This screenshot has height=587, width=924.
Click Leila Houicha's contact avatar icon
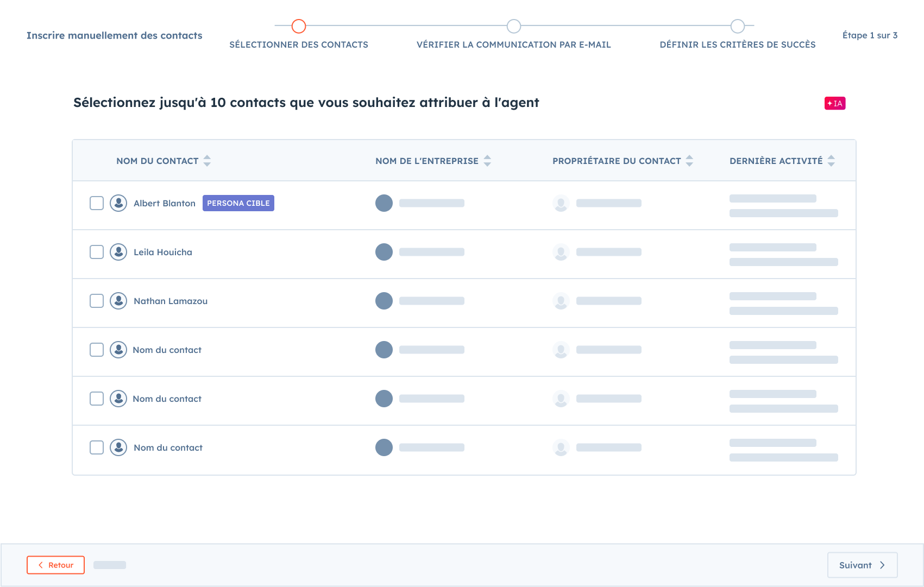tap(118, 252)
